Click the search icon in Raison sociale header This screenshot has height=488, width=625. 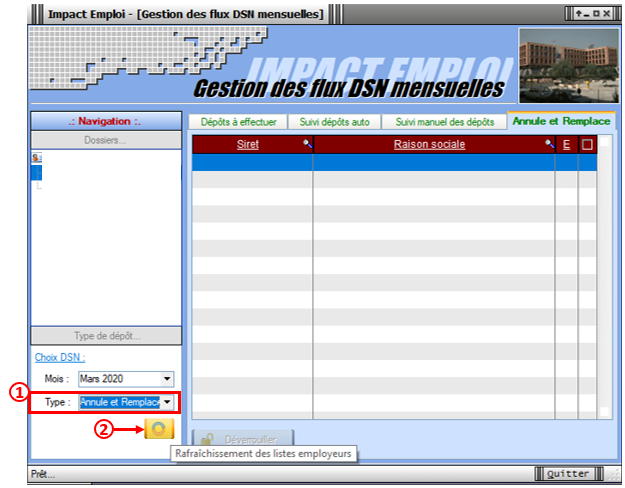point(550,144)
